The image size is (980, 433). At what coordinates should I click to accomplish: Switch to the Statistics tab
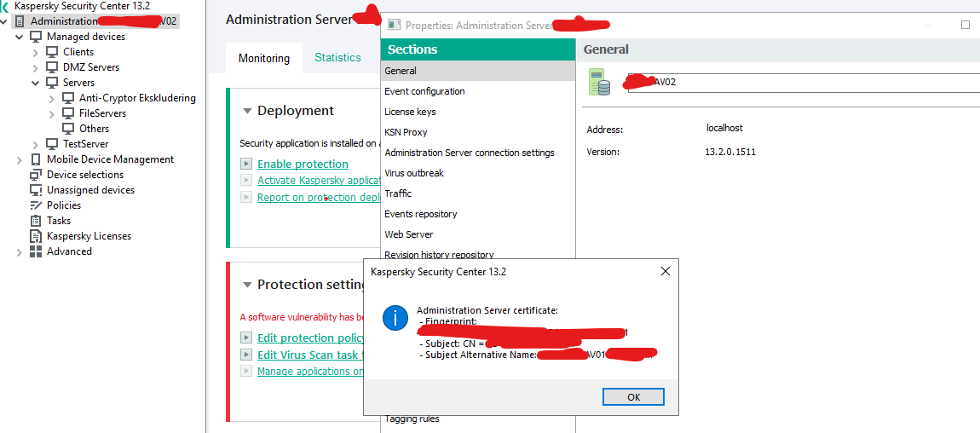pyautogui.click(x=337, y=58)
